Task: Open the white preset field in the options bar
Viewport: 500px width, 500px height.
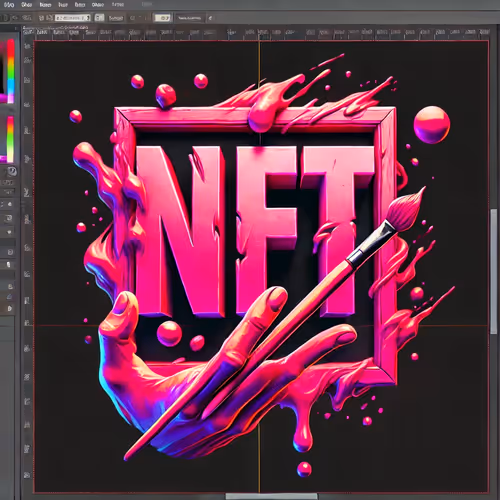Action: [72, 18]
